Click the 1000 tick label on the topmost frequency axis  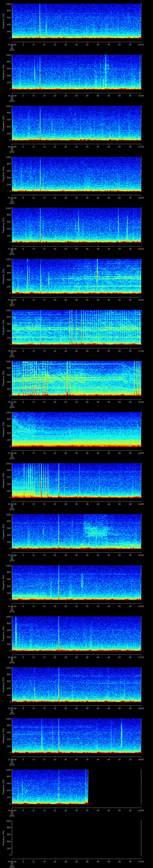pyautogui.click(x=8, y=4)
